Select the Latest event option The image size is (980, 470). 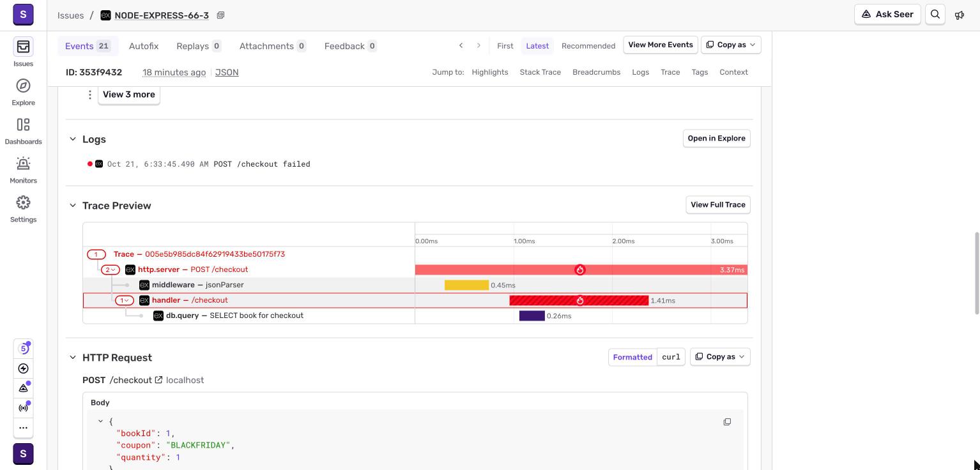tap(537, 46)
